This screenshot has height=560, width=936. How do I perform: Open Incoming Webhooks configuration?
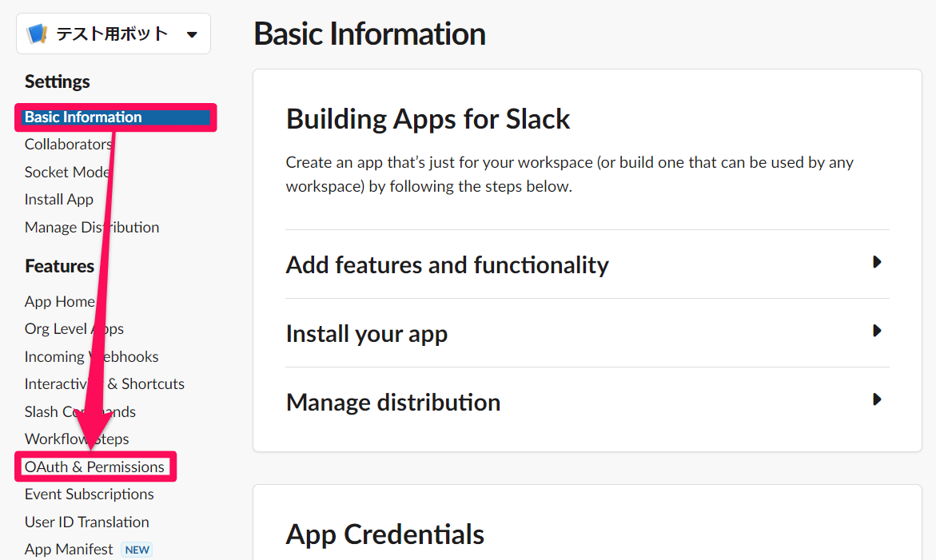(x=91, y=356)
